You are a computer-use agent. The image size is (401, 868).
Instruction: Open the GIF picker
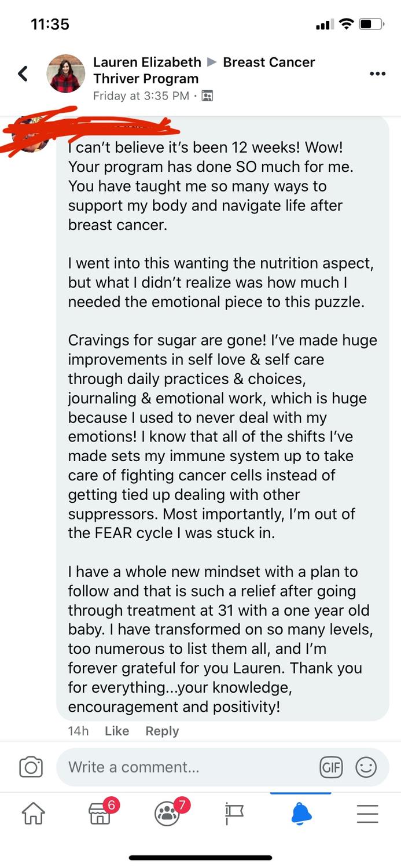[x=331, y=767]
